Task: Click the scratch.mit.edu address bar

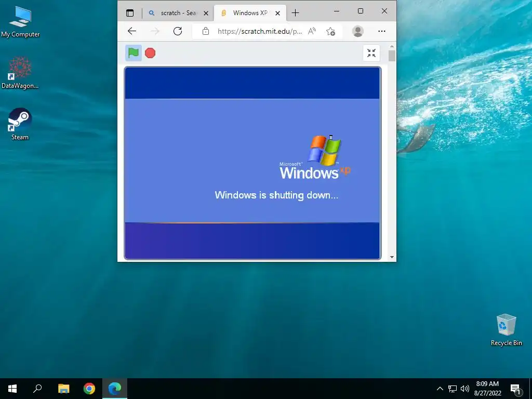Action: tap(260, 31)
